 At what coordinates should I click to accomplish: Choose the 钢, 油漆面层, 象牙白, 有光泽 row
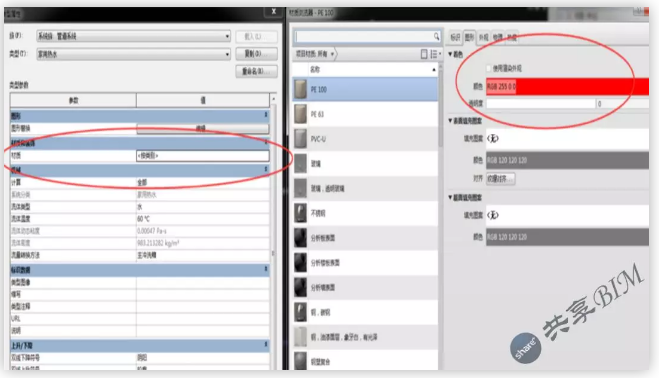click(x=365, y=337)
